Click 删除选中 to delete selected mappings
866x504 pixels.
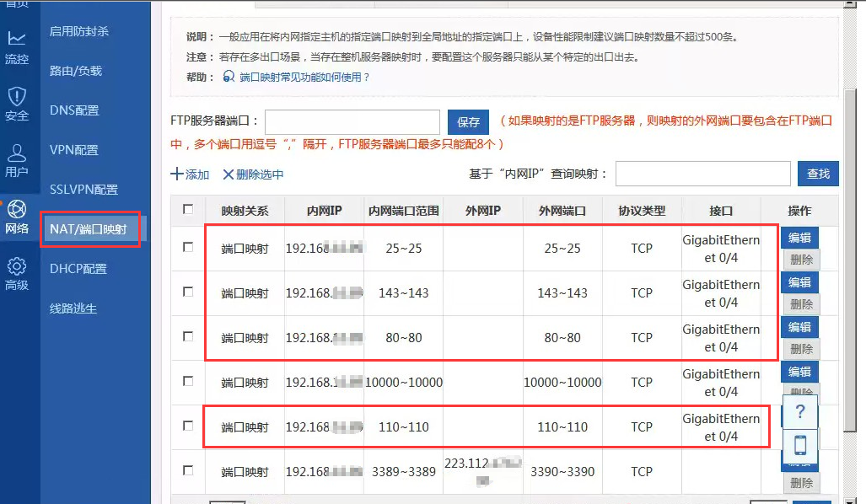point(253,174)
